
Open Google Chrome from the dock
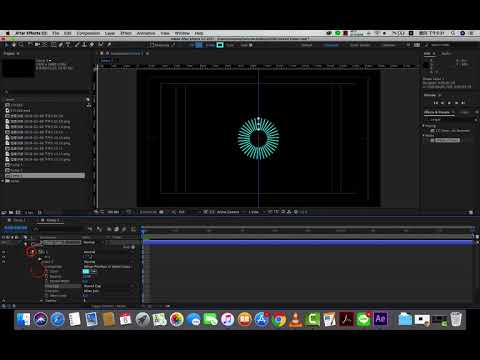click(279, 319)
